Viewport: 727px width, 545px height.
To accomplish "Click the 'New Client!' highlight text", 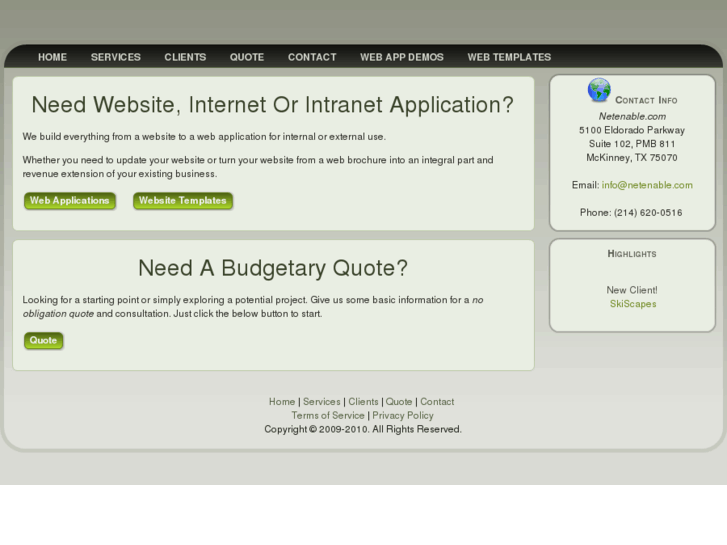I will pos(632,290).
